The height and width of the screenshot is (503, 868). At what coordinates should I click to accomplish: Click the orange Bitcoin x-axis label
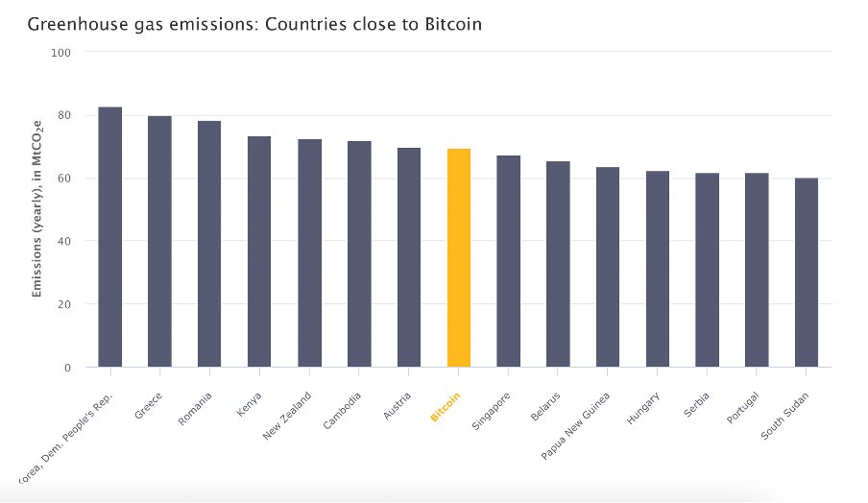pos(446,407)
